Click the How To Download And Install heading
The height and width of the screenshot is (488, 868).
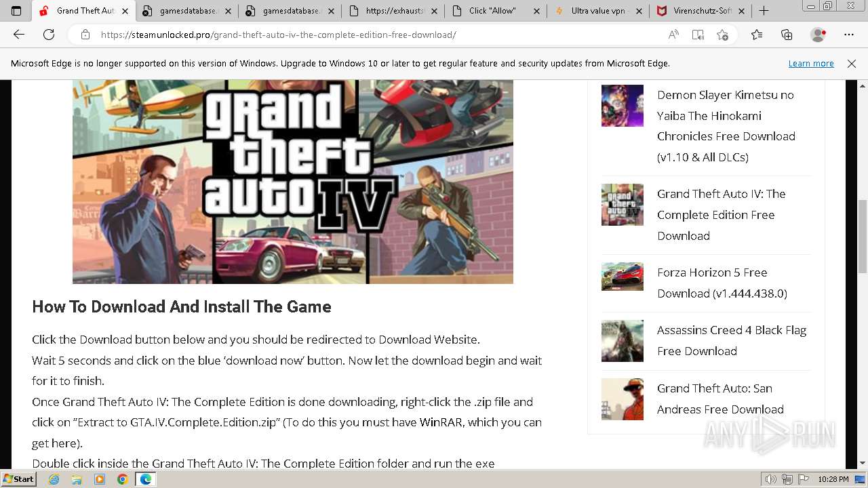182,306
